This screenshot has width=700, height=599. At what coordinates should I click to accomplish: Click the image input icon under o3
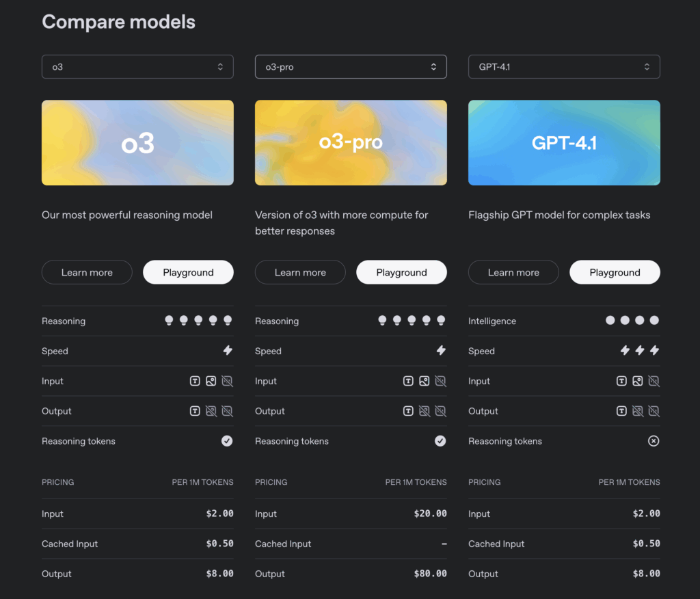(211, 381)
